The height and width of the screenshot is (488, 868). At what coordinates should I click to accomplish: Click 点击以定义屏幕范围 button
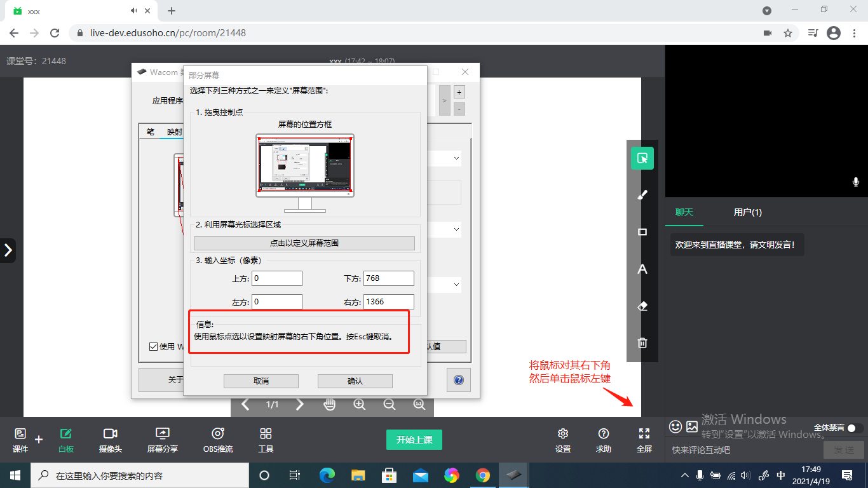[304, 243]
